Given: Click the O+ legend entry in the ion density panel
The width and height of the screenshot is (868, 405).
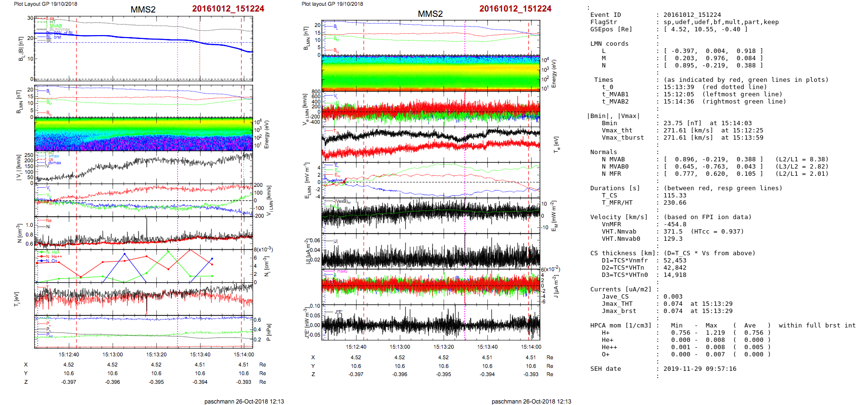Looking at the screenshot, I should click(x=53, y=261).
